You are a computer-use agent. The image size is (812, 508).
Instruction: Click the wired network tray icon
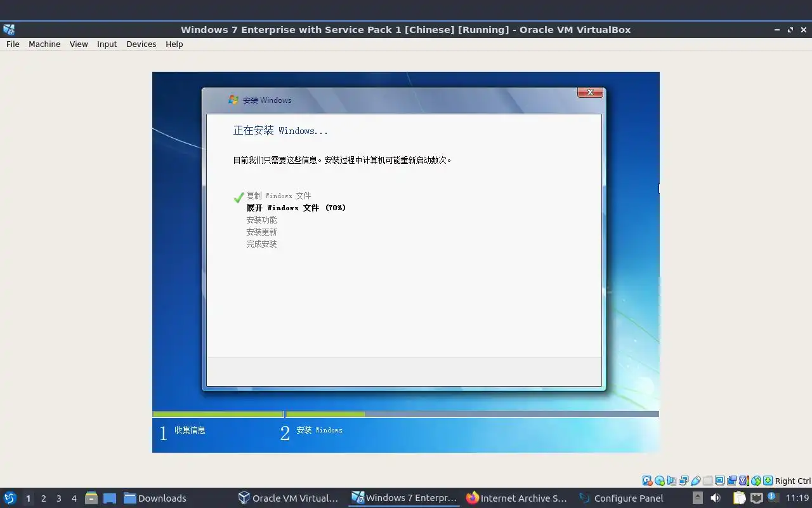click(x=757, y=498)
